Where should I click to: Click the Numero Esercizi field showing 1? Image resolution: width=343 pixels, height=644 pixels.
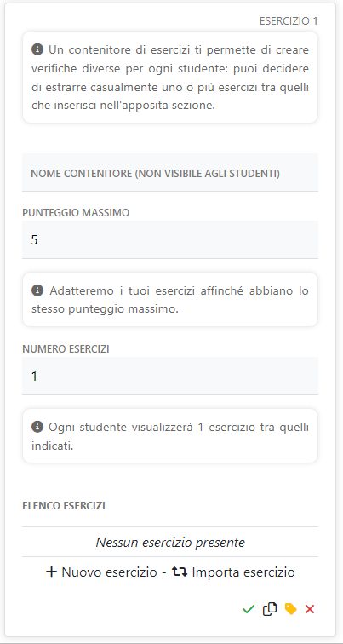170,376
